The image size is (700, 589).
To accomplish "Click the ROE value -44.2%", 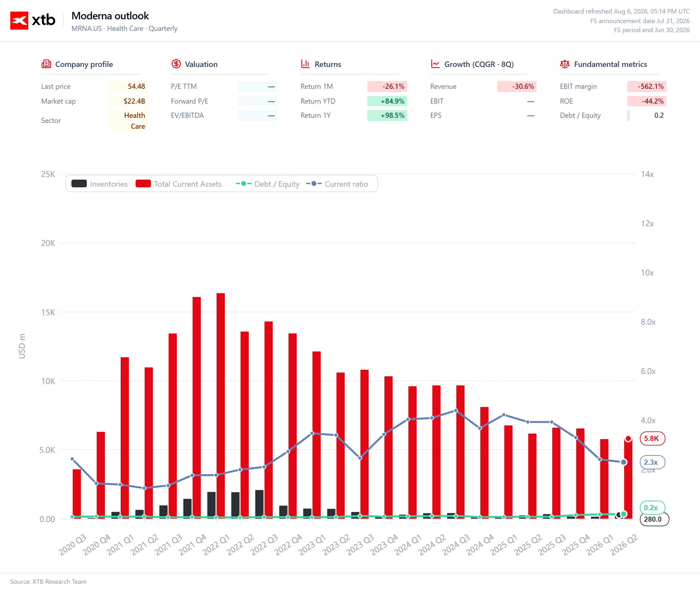I will pyautogui.click(x=647, y=101).
